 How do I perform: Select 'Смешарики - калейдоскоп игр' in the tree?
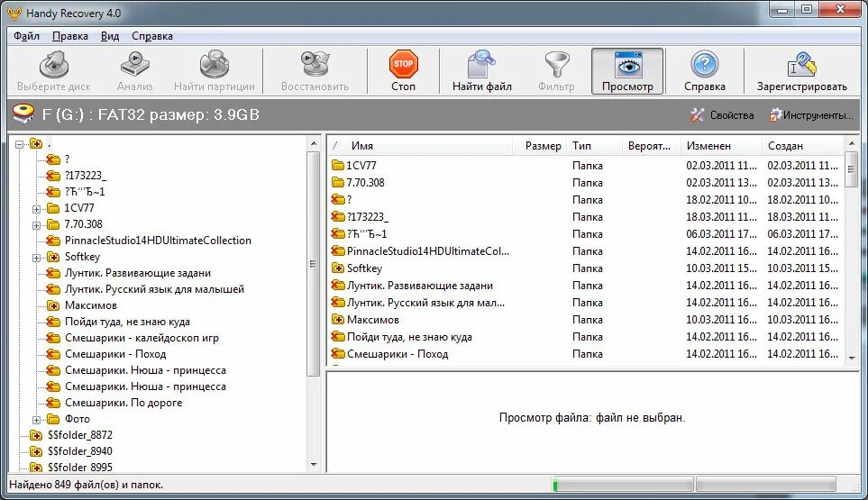point(142,338)
